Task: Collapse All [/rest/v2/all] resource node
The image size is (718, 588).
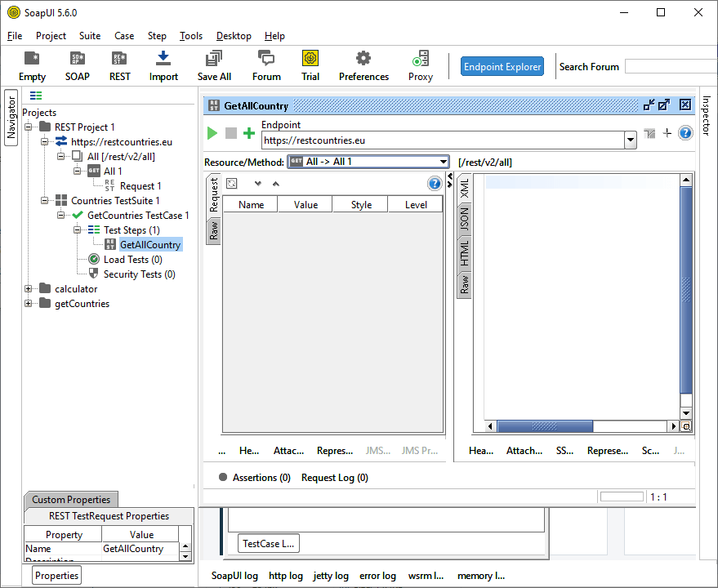Action: click(x=61, y=156)
